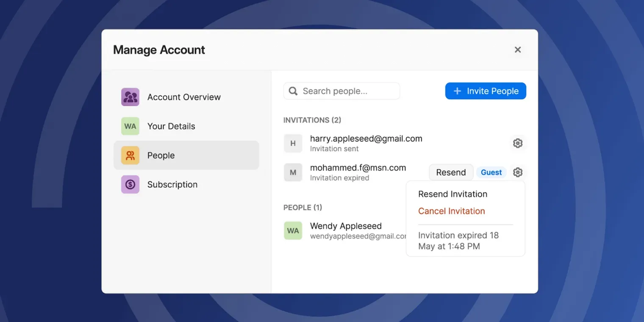
Task: Switch to the Subscription section
Action: [172, 185]
